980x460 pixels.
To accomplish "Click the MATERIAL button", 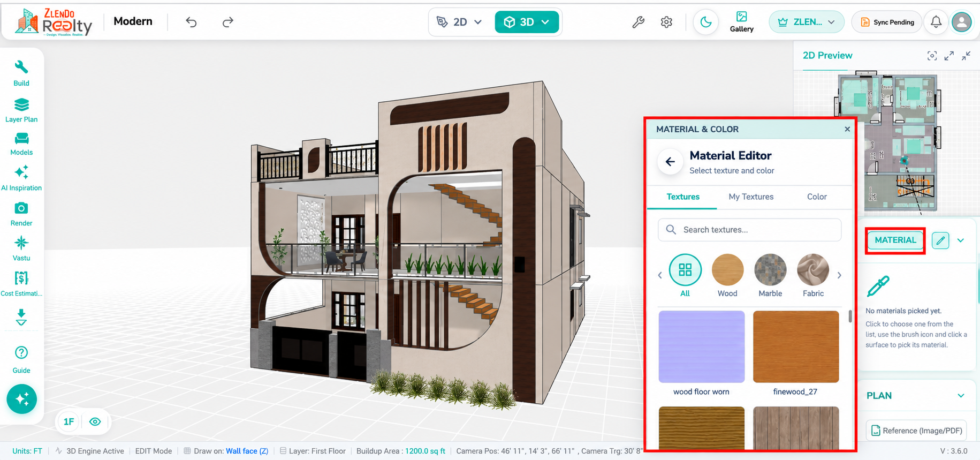I will 895,240.
